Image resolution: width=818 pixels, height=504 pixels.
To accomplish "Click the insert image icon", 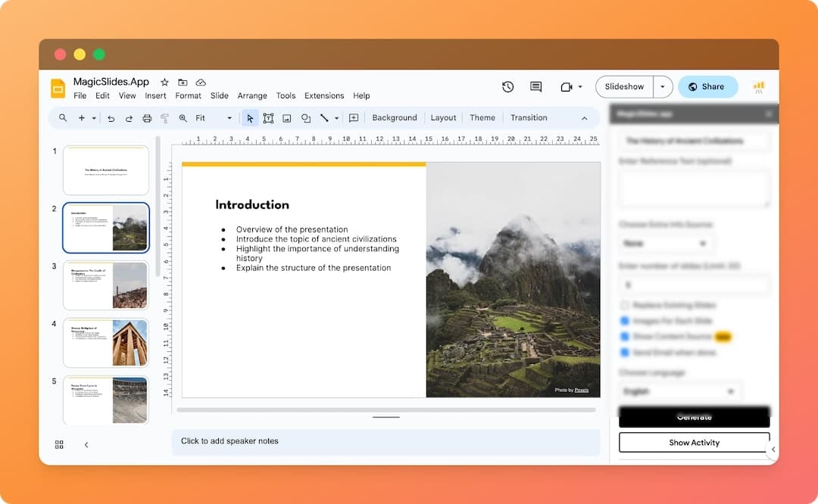I will (287, 118).
